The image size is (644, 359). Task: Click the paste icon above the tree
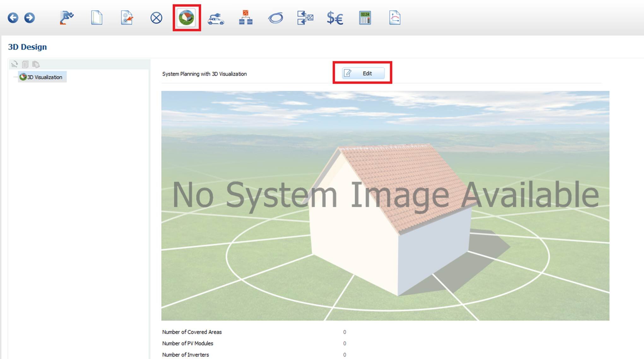[x=36, y=64]
